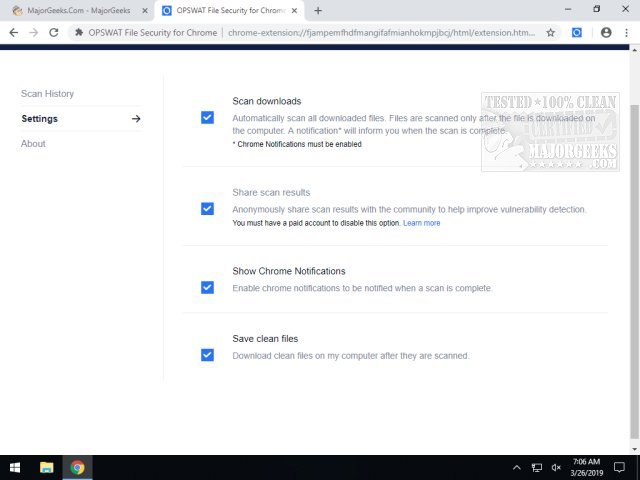The image size is (640, 480).
Task: Open Scan History in sidebar
Action: 47,93
